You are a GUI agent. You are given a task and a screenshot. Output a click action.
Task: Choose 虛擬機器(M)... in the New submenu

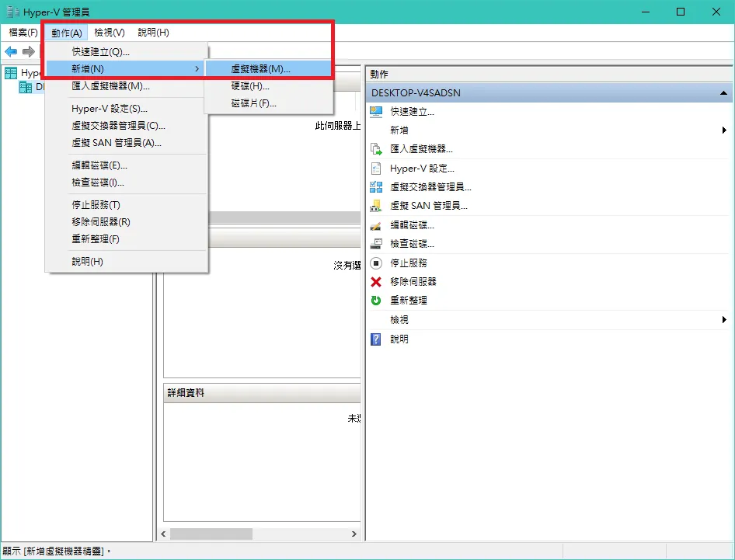point(269,69)
